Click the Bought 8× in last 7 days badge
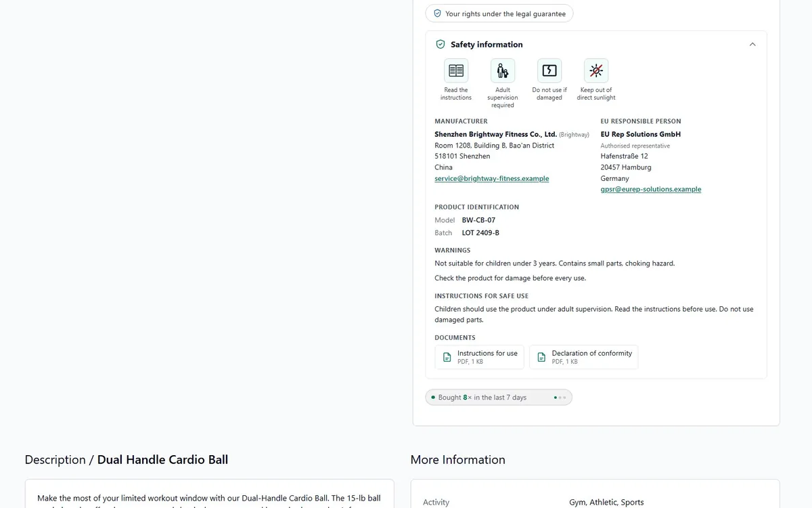The image size is (812, 508). (x=499, y=398)
